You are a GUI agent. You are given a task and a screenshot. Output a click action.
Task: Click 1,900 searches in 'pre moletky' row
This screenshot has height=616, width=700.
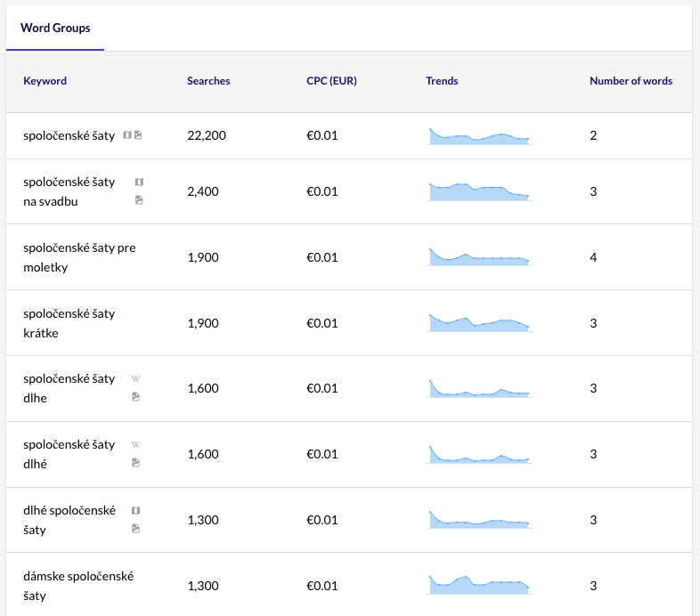point(203,257)
